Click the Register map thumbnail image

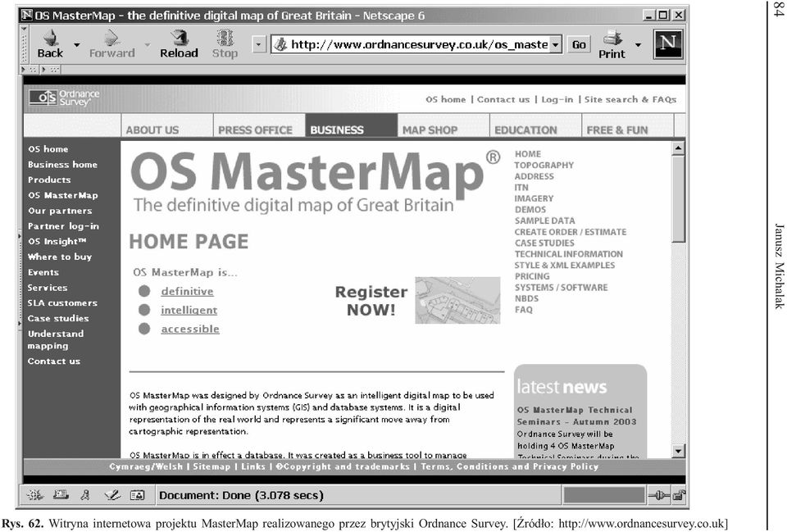[457, 300]
